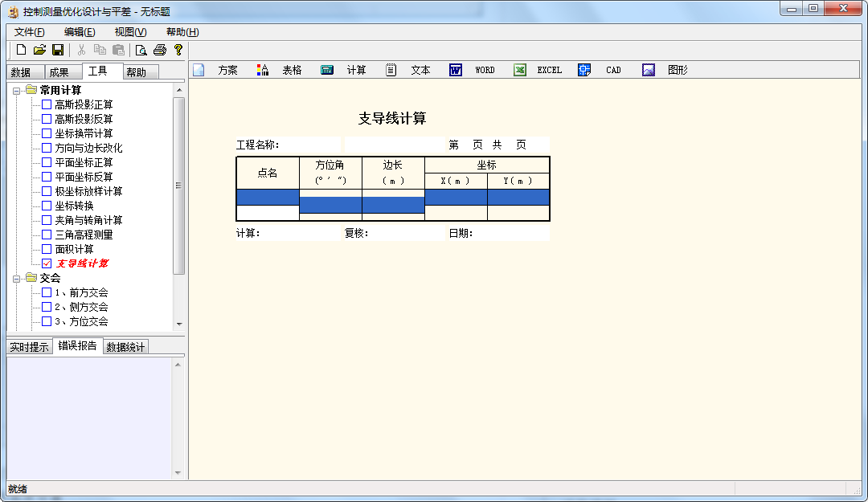Click the 图形 button in toolbar

[678, 70]
